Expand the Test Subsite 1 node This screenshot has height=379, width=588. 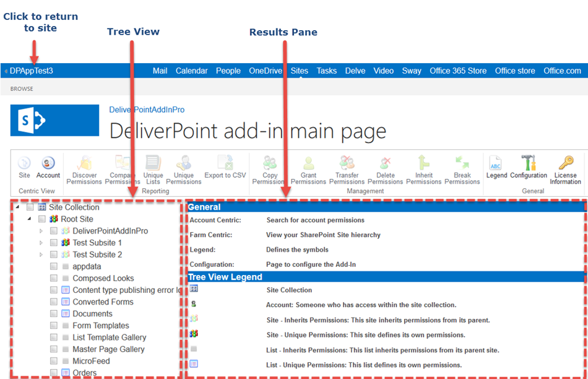coord(41,243)
